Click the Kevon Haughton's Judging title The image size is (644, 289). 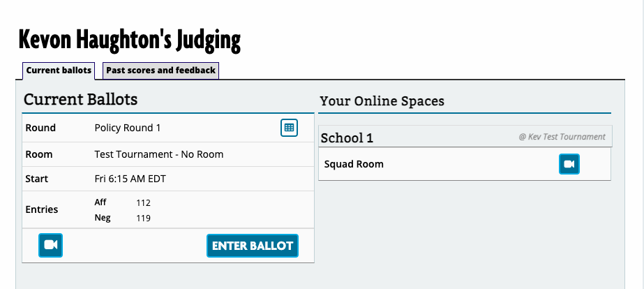coord(129,40)
